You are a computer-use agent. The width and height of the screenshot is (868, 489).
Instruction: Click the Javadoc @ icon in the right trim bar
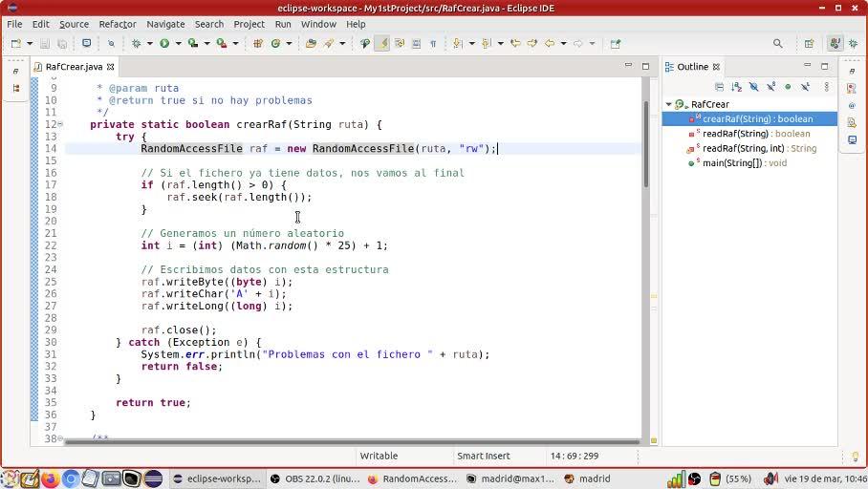pyautogui.click(x=852, y=106)
